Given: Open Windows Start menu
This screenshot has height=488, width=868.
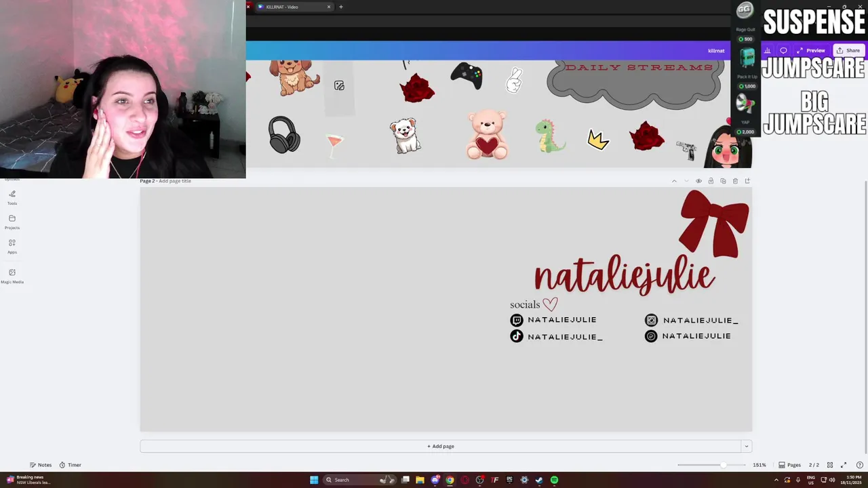Looking at the screenshot, I should point(314,480).
